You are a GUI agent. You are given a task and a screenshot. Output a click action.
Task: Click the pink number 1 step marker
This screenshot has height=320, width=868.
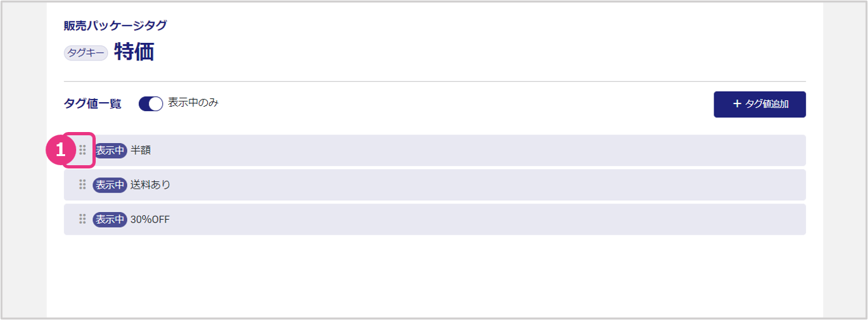[x=60, y=150]
